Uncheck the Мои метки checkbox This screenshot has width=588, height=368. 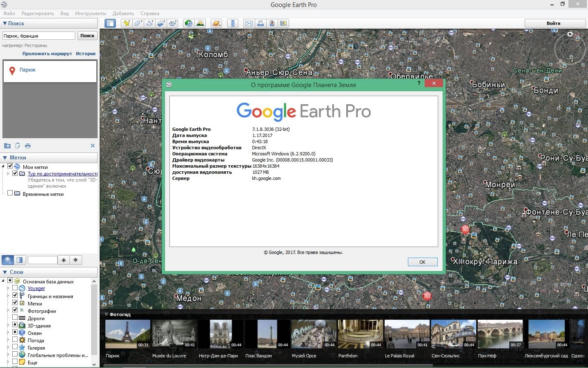click(10, 166)
